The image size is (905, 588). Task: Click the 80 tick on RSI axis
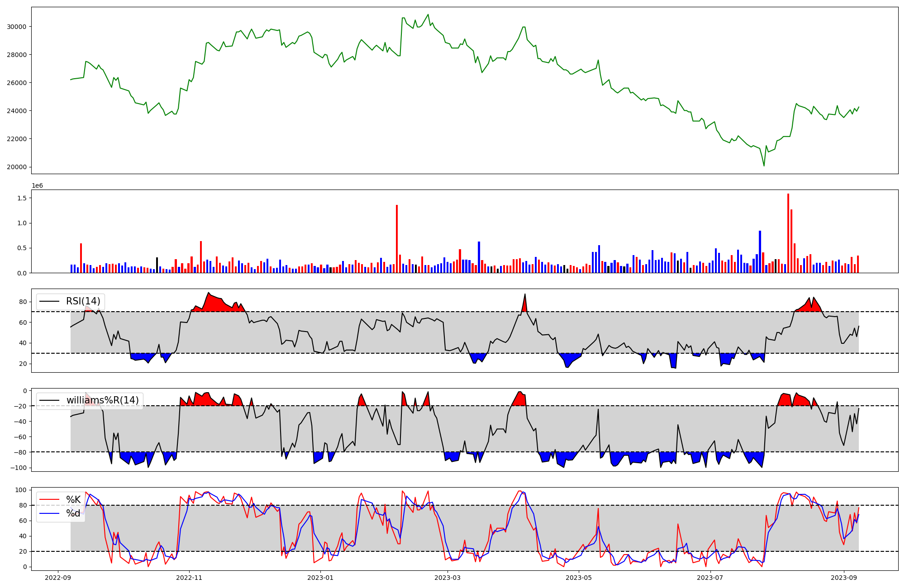23,302
